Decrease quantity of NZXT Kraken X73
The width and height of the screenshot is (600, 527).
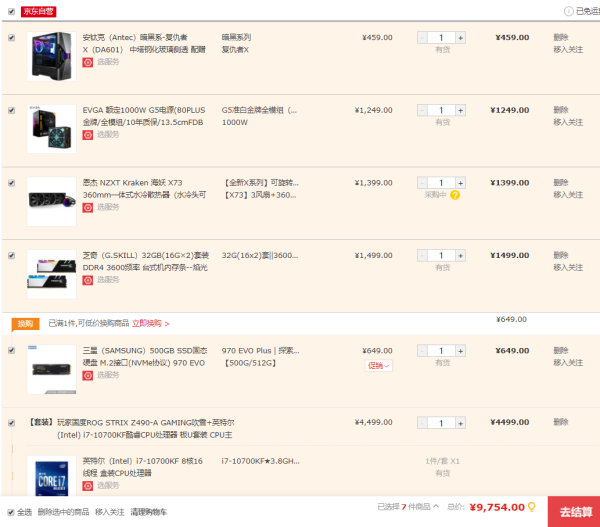point(422,183)
